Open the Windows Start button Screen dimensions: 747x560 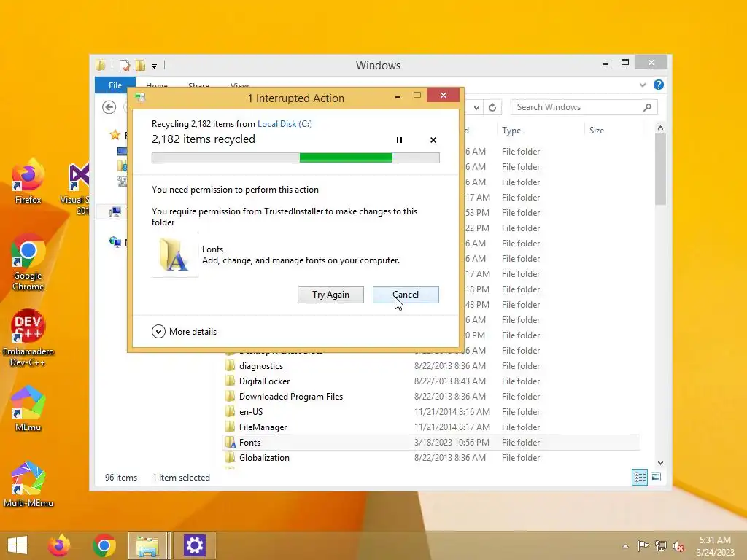18,545
